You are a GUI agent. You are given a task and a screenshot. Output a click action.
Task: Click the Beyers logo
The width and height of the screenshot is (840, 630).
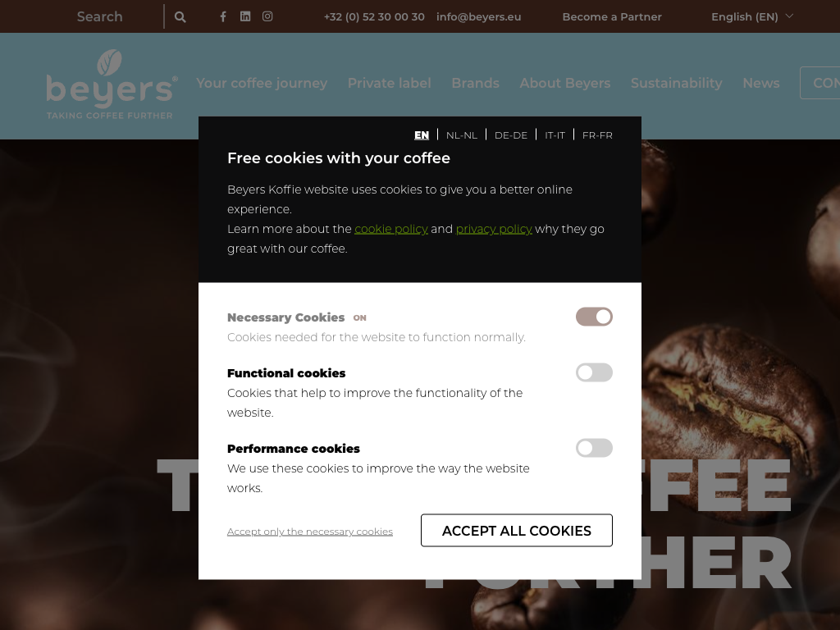click(x=111, y=84)
